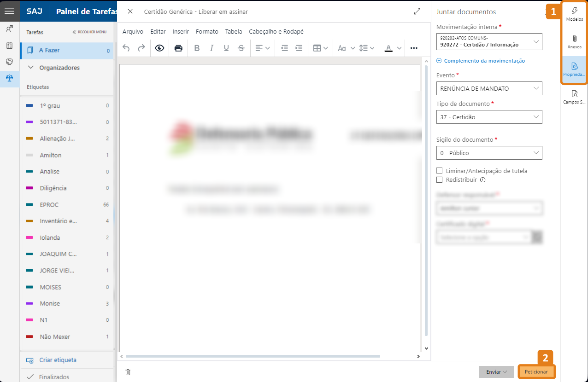Select the Amilton label
Viewport: 588px width, 382px height.
67,155
